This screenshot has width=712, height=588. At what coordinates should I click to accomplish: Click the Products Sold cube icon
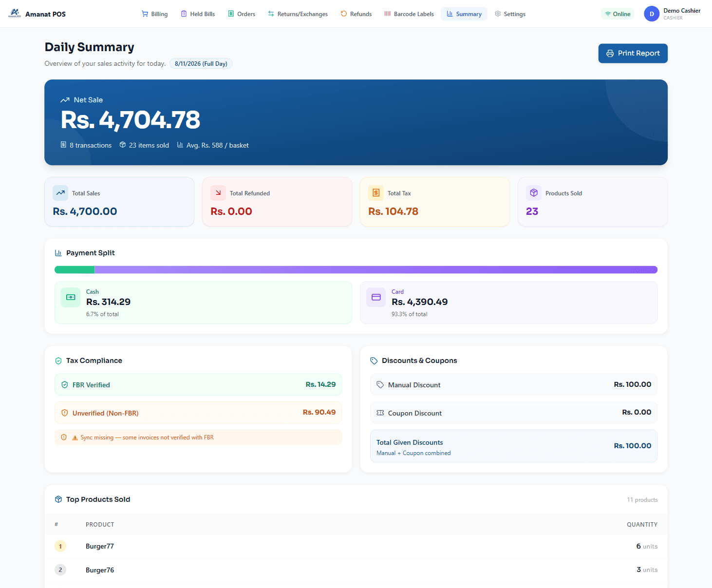click(x=534, y=193)
